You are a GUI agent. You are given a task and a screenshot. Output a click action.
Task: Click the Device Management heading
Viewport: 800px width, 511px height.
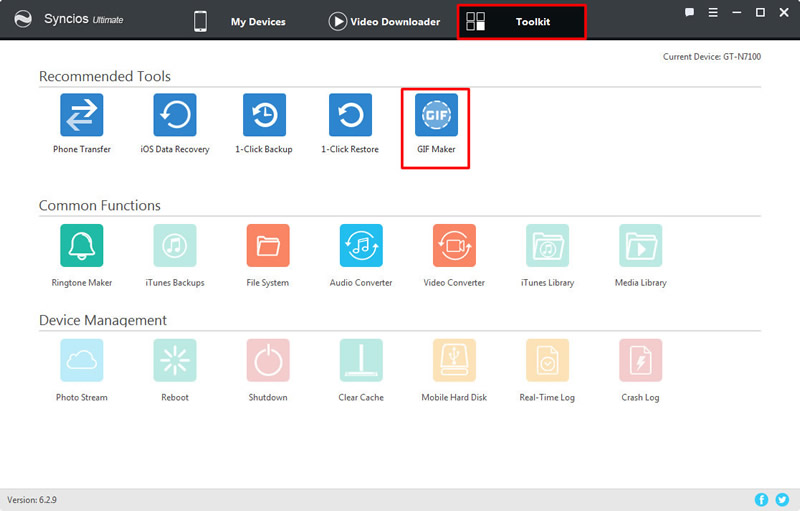(x=103, y=320)
